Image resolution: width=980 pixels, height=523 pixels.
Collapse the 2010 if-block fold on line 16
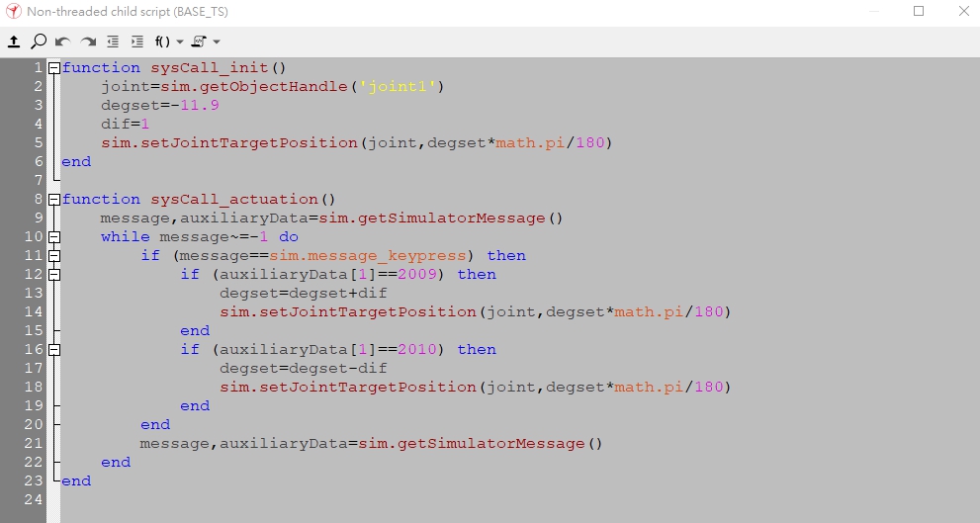click(54, 349)
